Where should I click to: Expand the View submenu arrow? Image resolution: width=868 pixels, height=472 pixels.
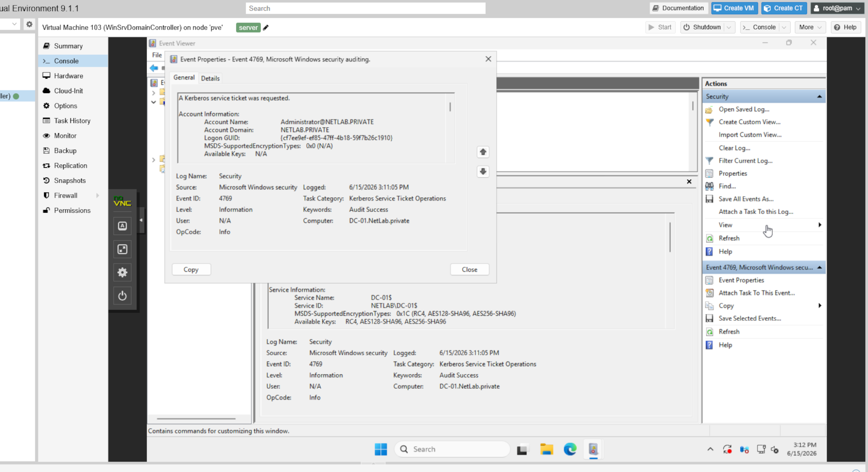820,225
